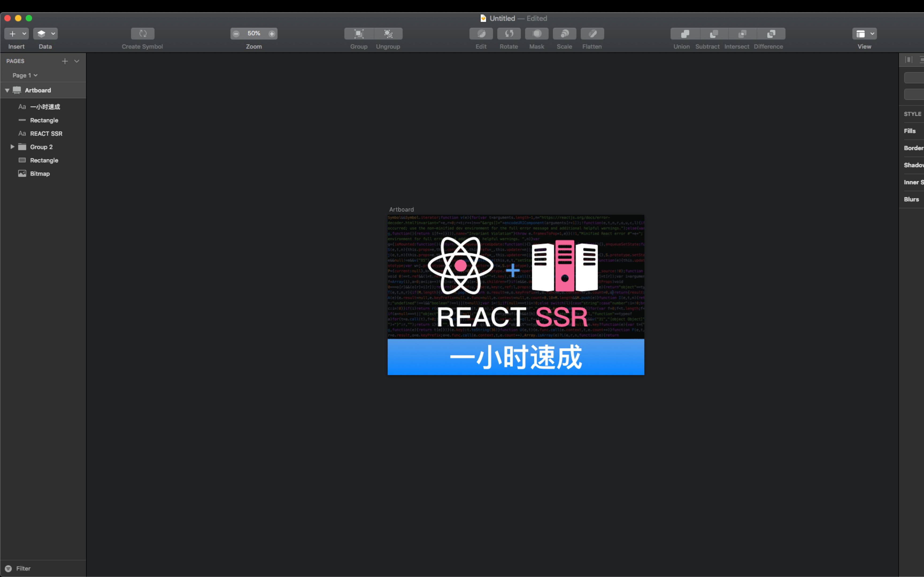Click the Create Symbol icon

143,34
